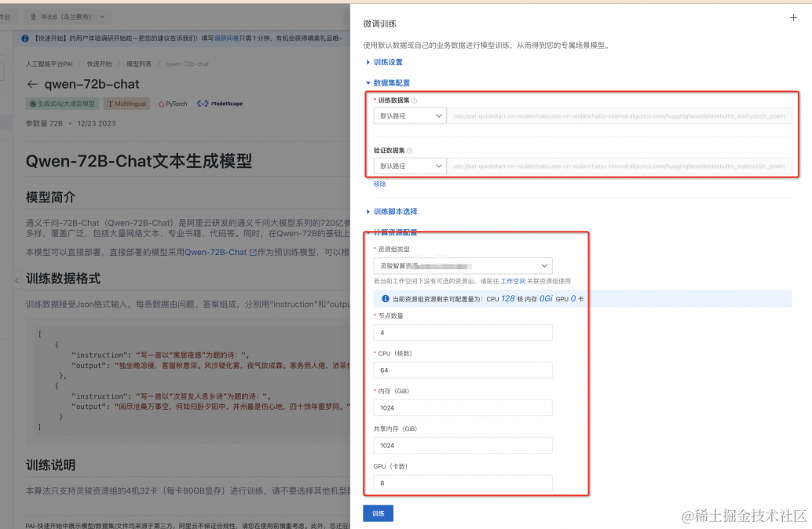812x529 pixels.
Task: Click the 移除 link below validation dataset
Action: click(379, 184)
